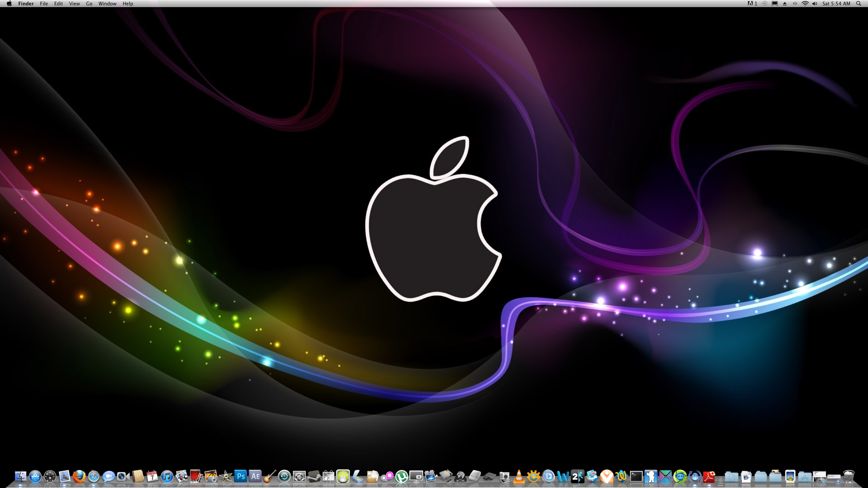Open Adobe Acrobat red PDF icon
The width and height of the screenshot is (868, 488).
(709, 476)
